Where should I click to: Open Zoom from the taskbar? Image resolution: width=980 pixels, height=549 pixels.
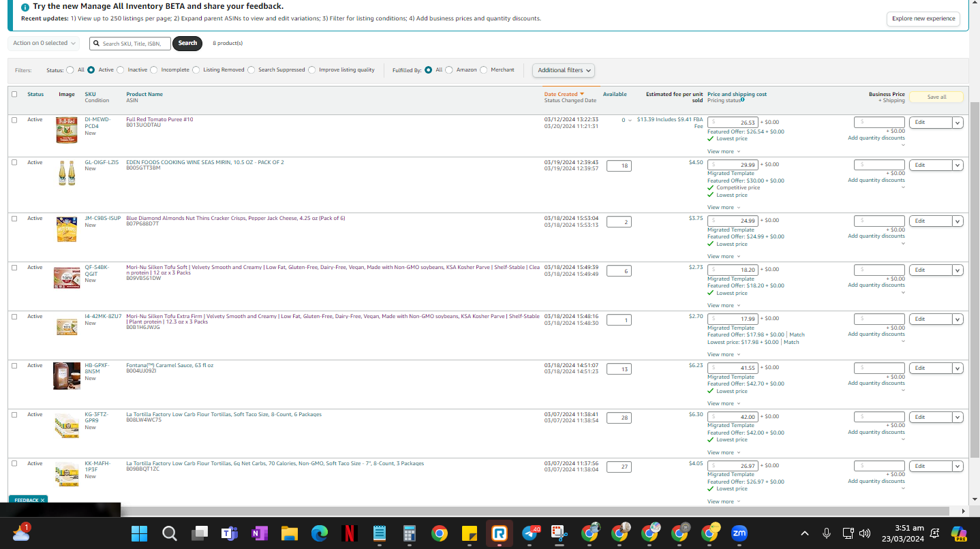click(x=739, y=533)
